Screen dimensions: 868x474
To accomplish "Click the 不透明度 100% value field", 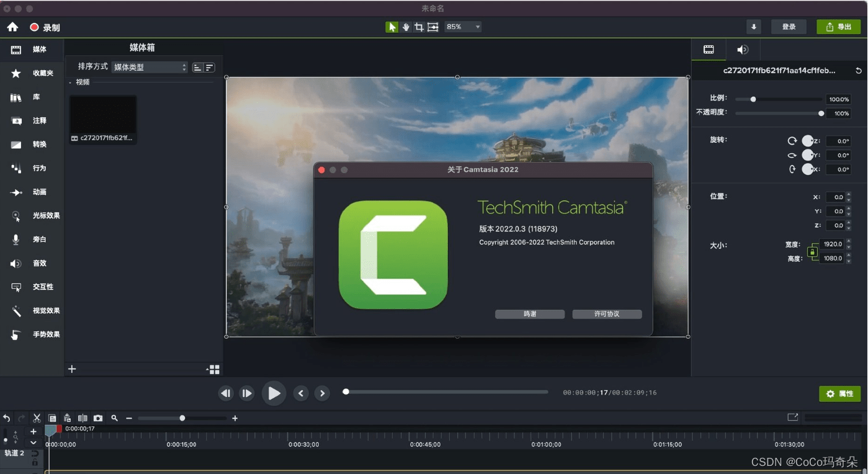I will (838, 114).
